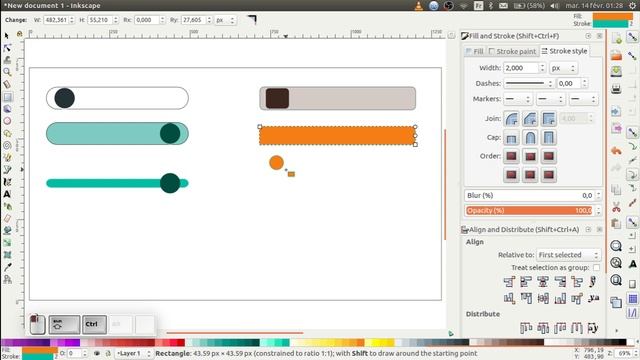The image size is (640, 360).
Task: Align right edges of objects
Action: pos(560,282)
